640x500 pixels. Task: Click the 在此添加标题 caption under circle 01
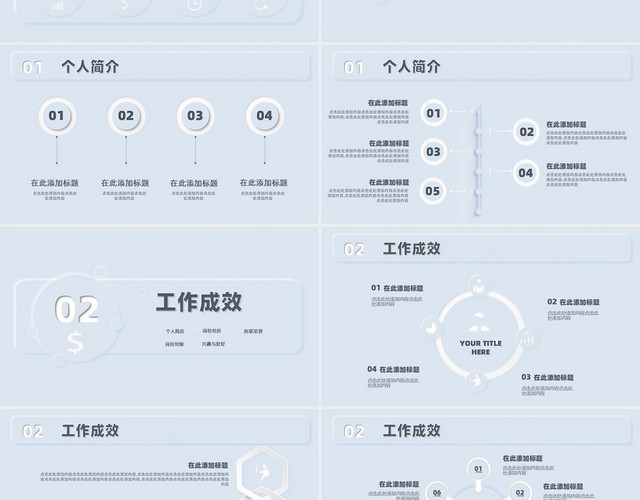point(55,183)
